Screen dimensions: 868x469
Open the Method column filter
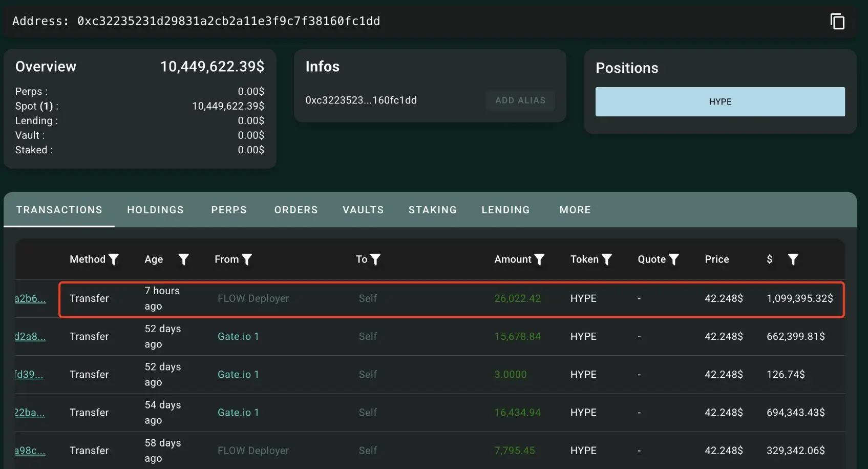point(114,259)
